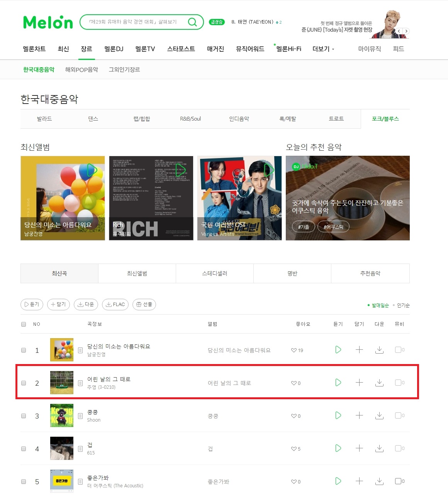
Task: Toggle the select-all checkbox beside NO
Action: 24,324
